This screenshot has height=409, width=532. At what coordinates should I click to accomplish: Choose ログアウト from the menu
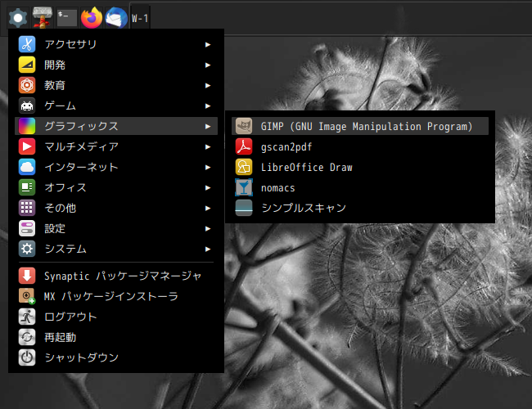point(116,317)
